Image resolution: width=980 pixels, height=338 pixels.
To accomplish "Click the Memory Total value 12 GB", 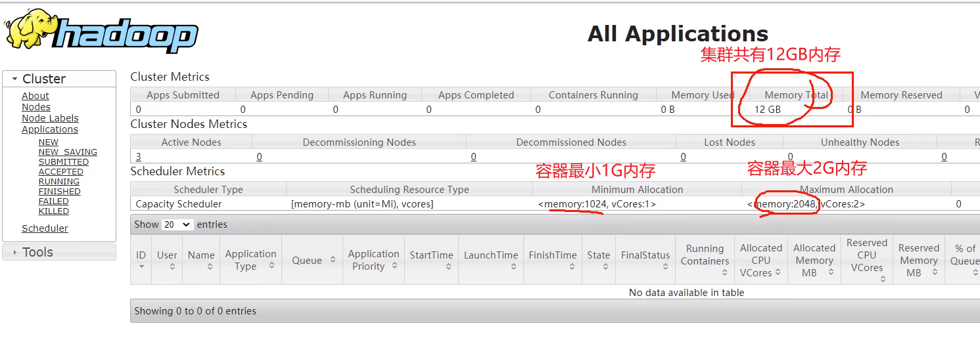I will (767, 110).
